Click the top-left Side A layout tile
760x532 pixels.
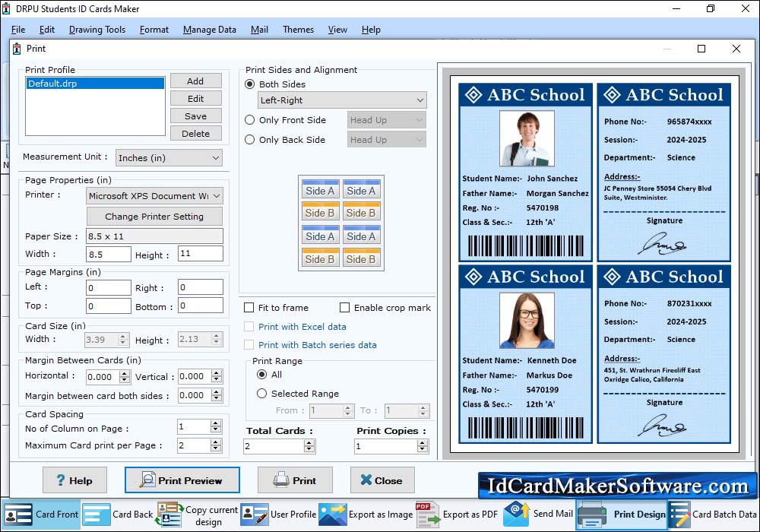(320, 189)
